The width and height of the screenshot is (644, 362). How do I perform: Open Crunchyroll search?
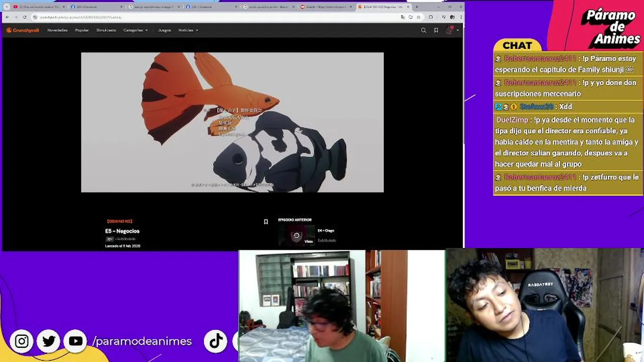click(424, 30)
